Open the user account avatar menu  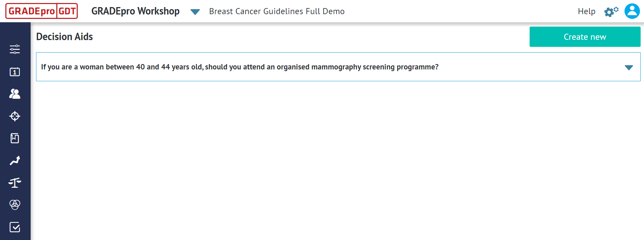click(x=632, y=11)
